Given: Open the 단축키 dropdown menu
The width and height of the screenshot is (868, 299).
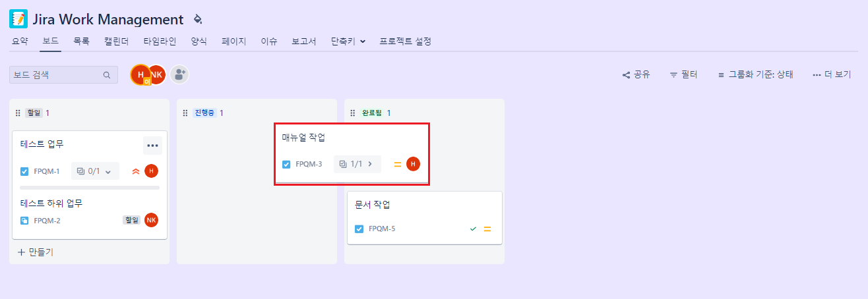Looking at the screenshot, I should (348, 41).
